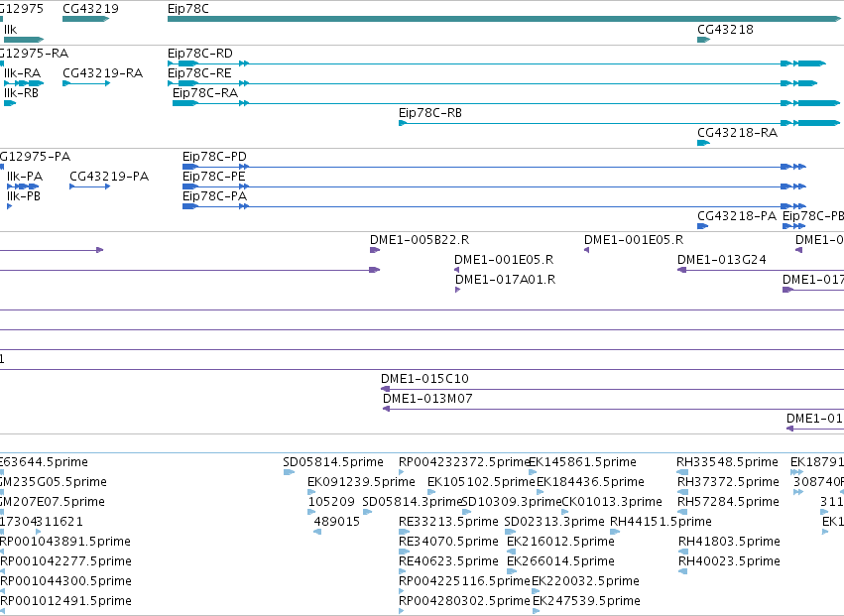Click the DME1-017A01.R label
Viewport: 844px width, 616px height.
tap(506, 280)
